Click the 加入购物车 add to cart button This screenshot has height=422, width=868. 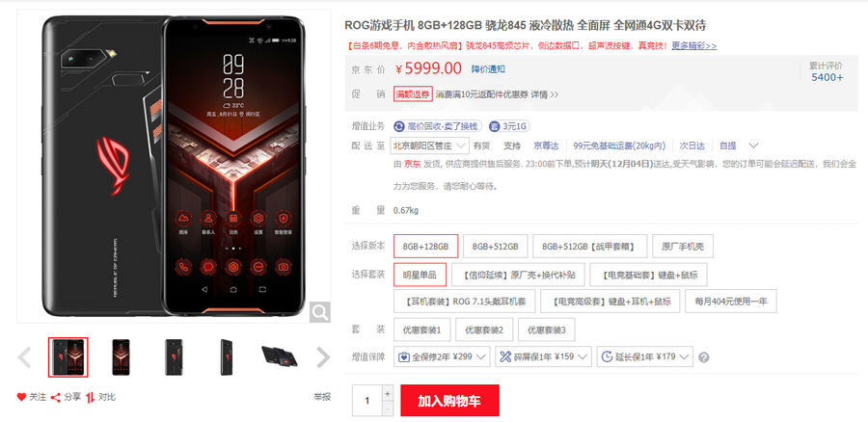[x=449, y=401]
